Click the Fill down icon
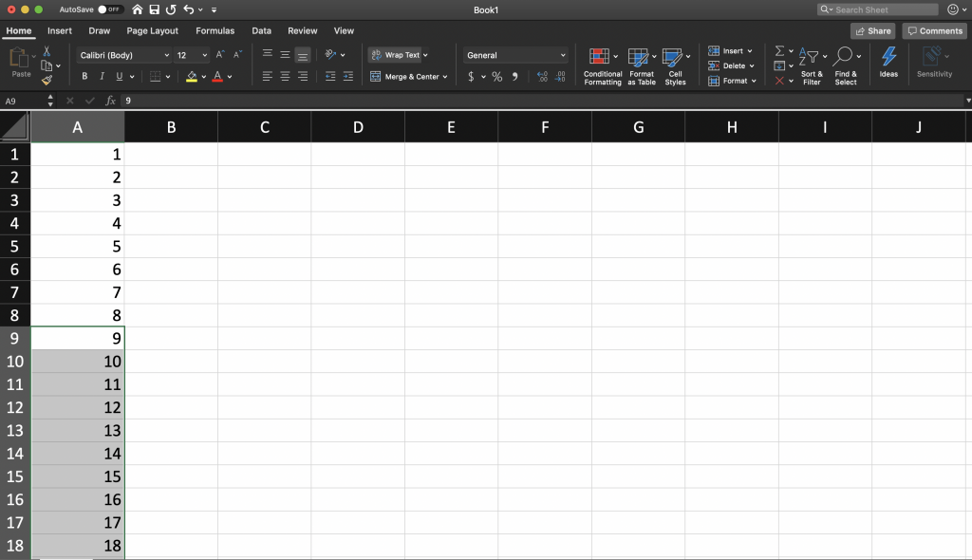 (780, 65)
